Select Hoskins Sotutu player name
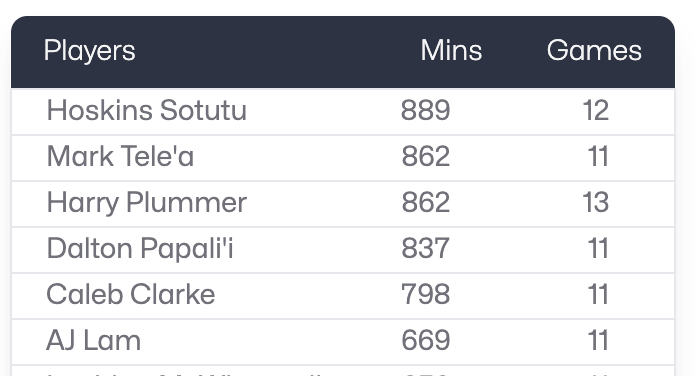 point(146,110)
